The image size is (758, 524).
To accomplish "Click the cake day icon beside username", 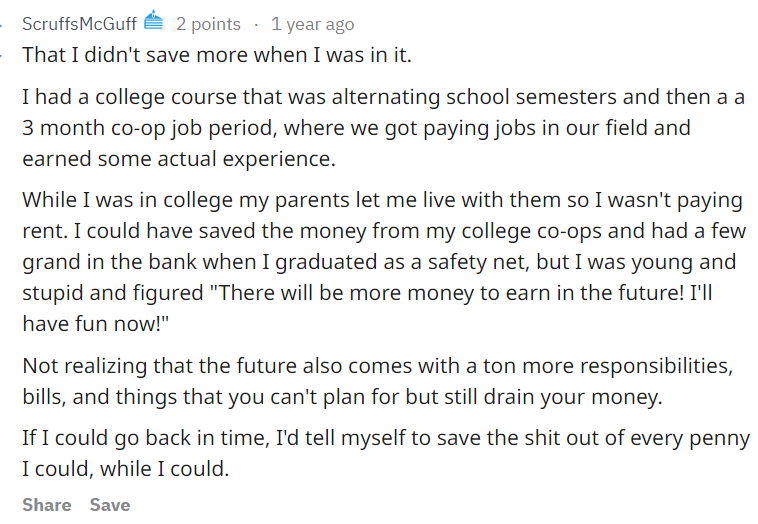I will click(153, 21).
